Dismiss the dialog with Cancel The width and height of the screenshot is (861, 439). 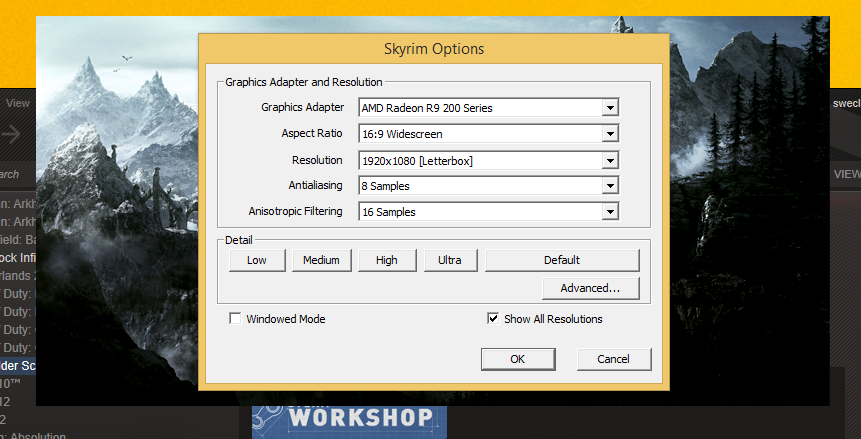pos(614,359)
